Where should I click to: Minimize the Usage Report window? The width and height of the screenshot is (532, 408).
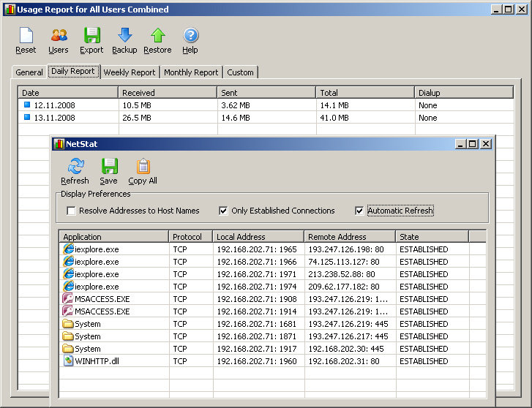click(496, 10)
